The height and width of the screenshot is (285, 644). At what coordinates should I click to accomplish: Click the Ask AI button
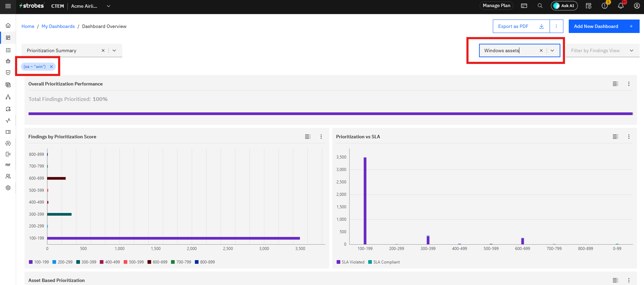coord(564,6)
